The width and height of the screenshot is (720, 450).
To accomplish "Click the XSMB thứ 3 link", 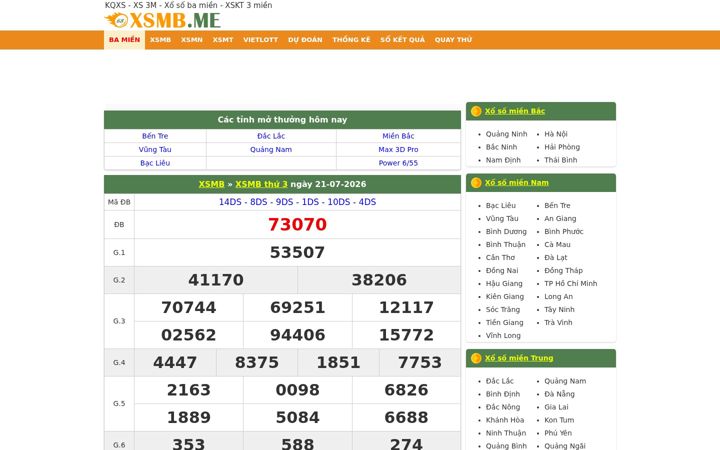I will click(261, 184).
